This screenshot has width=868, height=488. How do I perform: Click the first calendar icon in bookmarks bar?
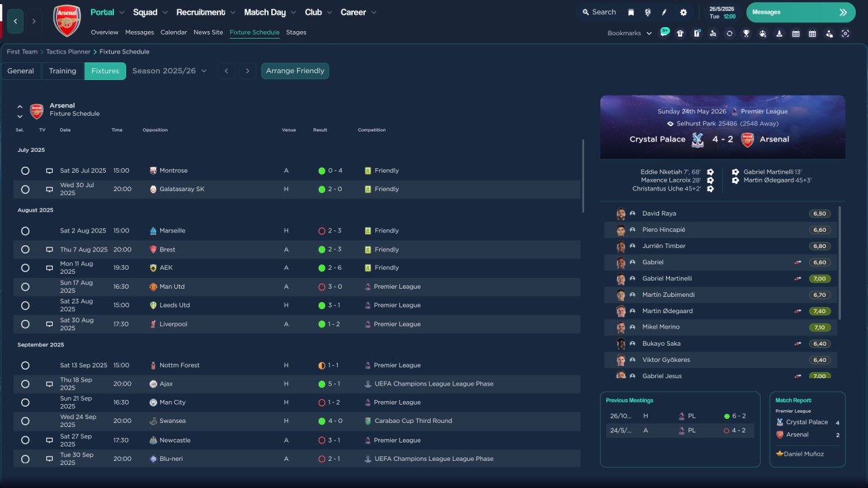(795, 33)
